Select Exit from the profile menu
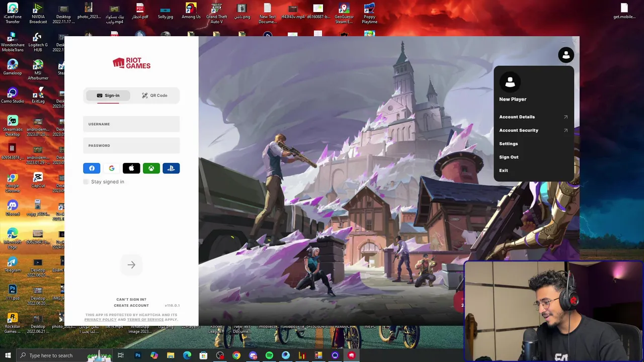 503,170
